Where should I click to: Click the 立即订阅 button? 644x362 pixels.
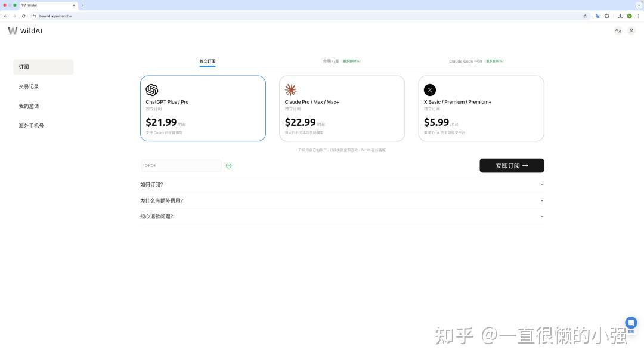(x=512, y=166)
